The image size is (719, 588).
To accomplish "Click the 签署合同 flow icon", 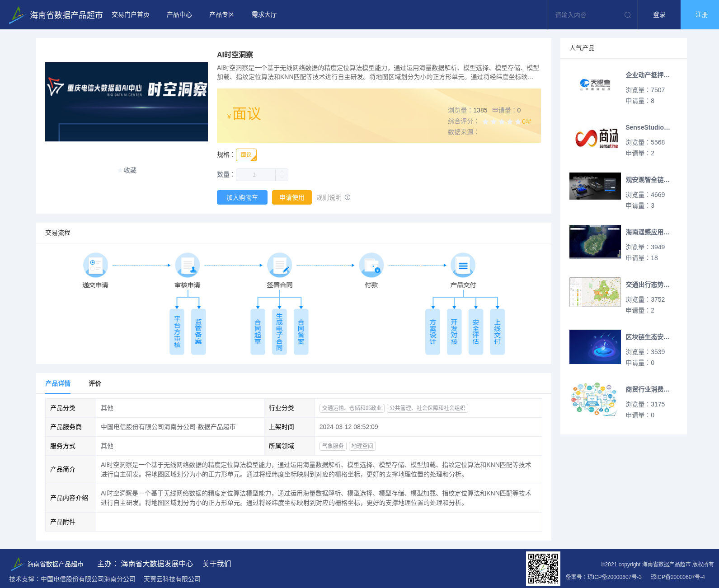I will 280,265.
